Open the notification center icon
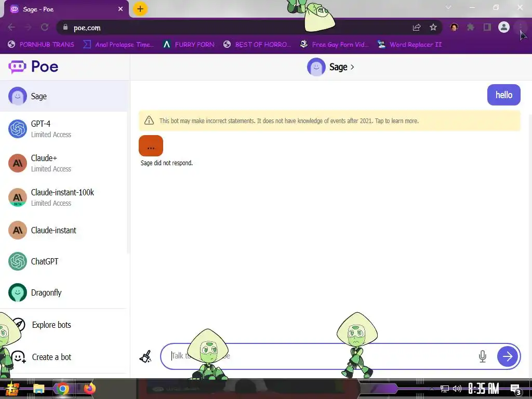The height and width of the screenshot is (399, 532). 516,390
